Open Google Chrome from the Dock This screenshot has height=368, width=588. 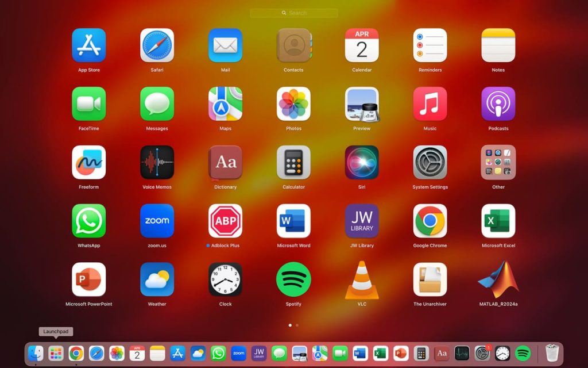pos(76,354)
